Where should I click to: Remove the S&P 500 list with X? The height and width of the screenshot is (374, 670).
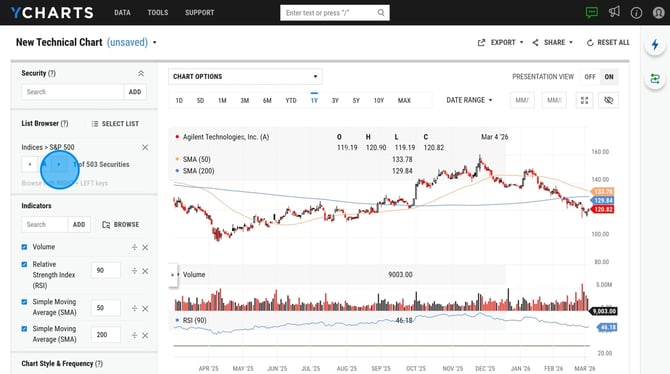145,147
